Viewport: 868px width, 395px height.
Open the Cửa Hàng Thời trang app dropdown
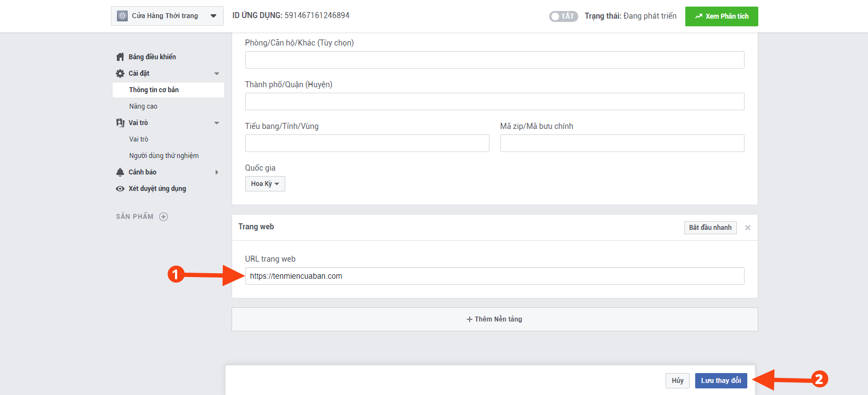(x=213, y=16)
